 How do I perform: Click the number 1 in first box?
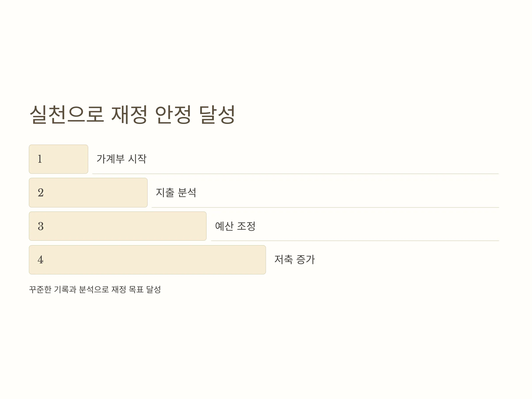[40, 159]
